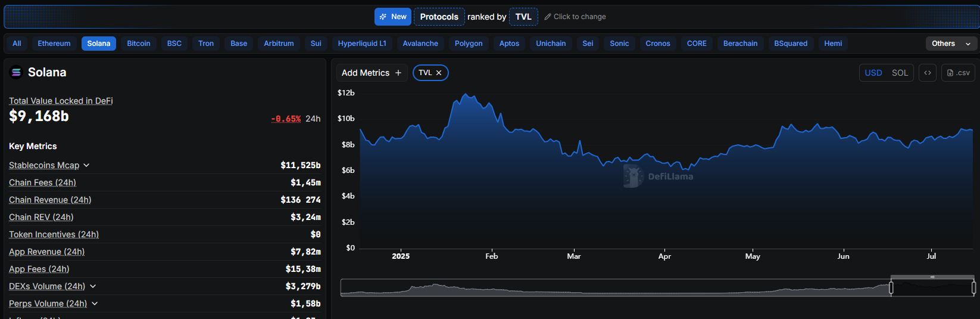
Task: Click the Chain REV (24h) label
Action: (41, 217)
